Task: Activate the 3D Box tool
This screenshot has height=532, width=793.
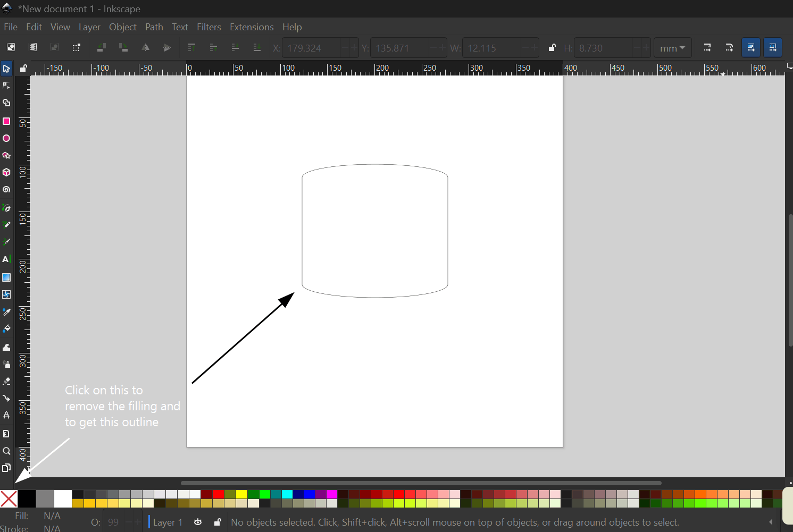Action: click(6, 172)
